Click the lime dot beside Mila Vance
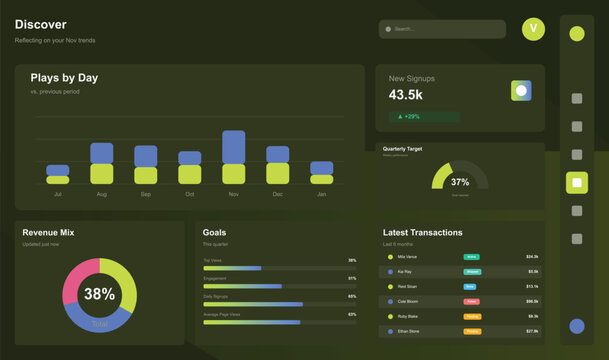 click(x=390, y=257)
